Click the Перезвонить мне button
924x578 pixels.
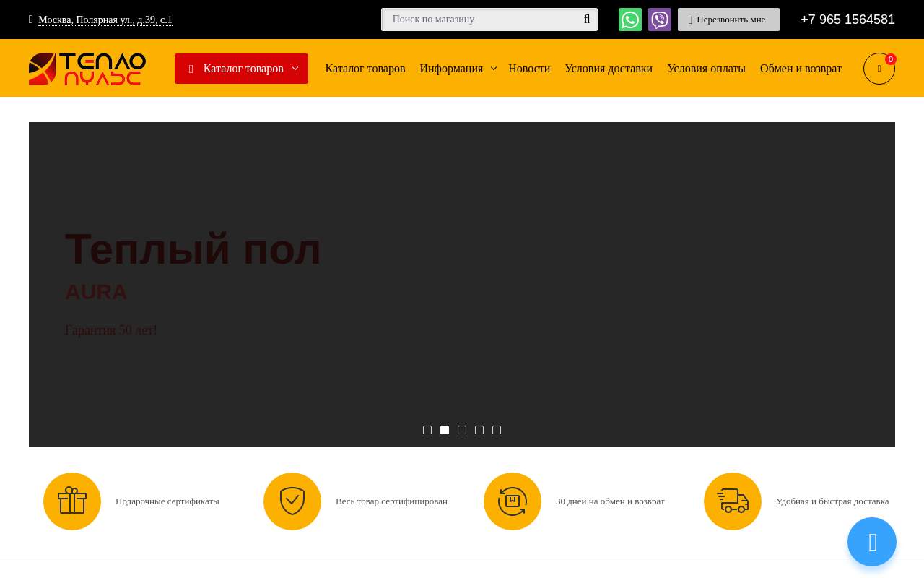click(x=728, y=20)
